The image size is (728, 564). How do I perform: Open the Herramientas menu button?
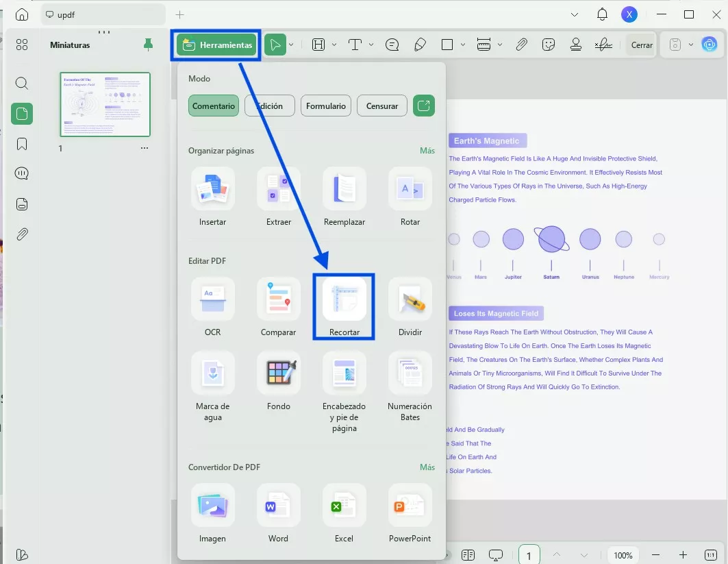point(216,45)
